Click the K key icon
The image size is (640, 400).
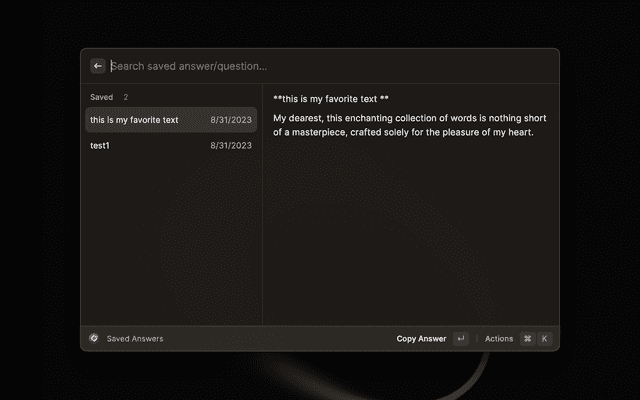pos(545,339)
